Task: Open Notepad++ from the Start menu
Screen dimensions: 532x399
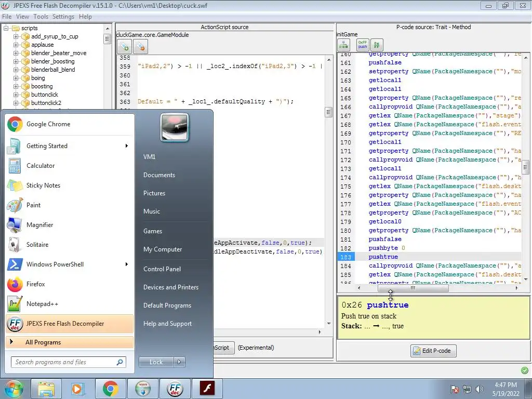Action: point(70,303)
